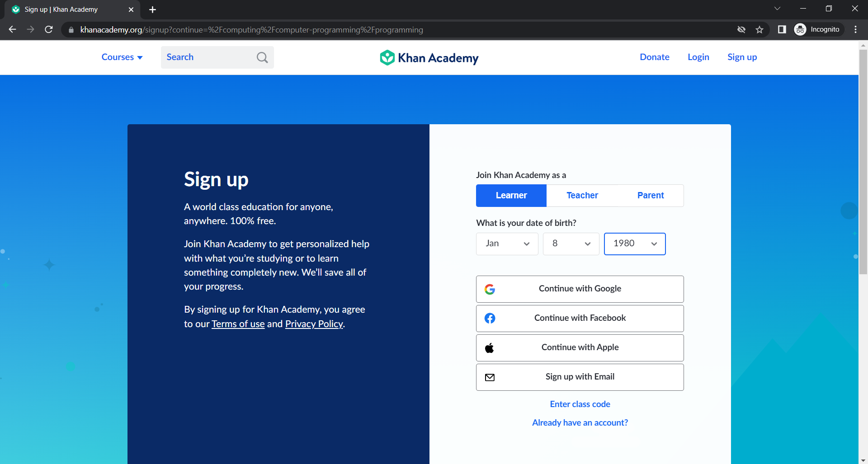The image size is (868, 464).
Task: Select the Learner account type
Action: pyautogui.click(x=511, y=195)
